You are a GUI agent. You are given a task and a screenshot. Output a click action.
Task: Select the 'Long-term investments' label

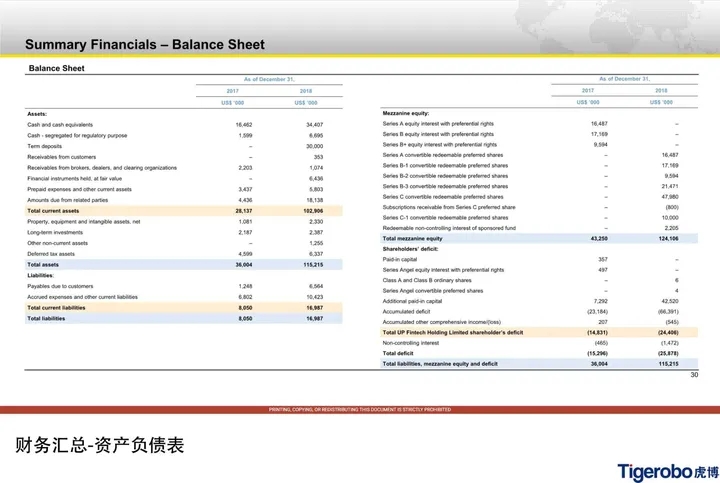(x=55, y=233)
